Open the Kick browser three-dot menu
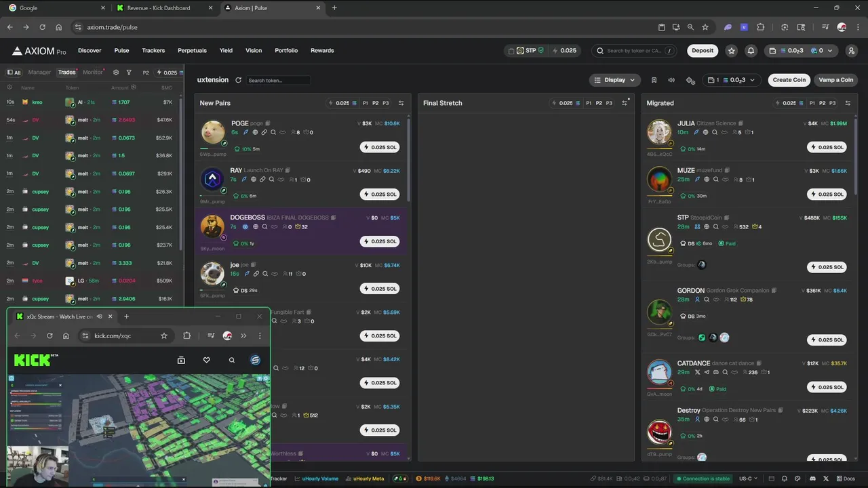The image size is (868, 488). 260,335
